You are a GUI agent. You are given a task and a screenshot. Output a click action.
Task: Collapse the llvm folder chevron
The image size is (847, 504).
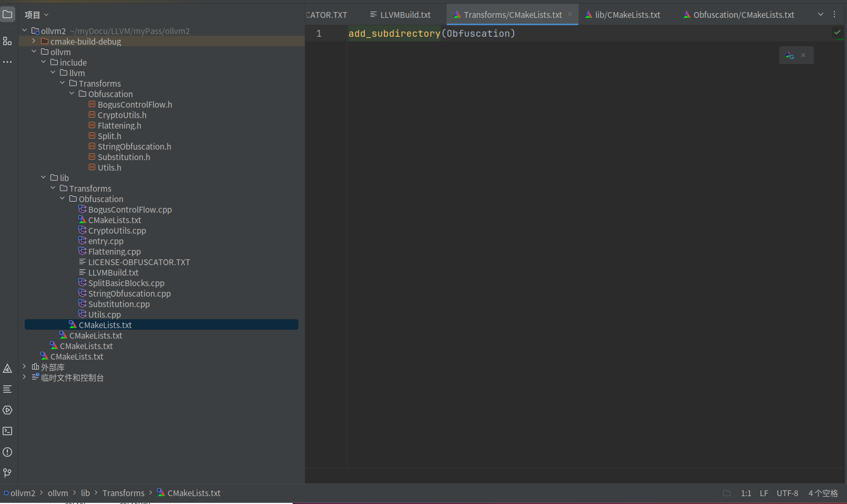[53, 72]
